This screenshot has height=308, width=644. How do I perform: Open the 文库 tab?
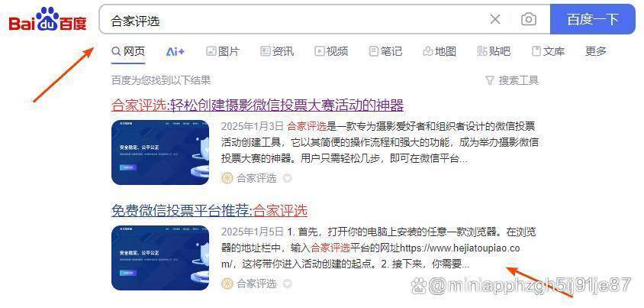tap(549, 51)
